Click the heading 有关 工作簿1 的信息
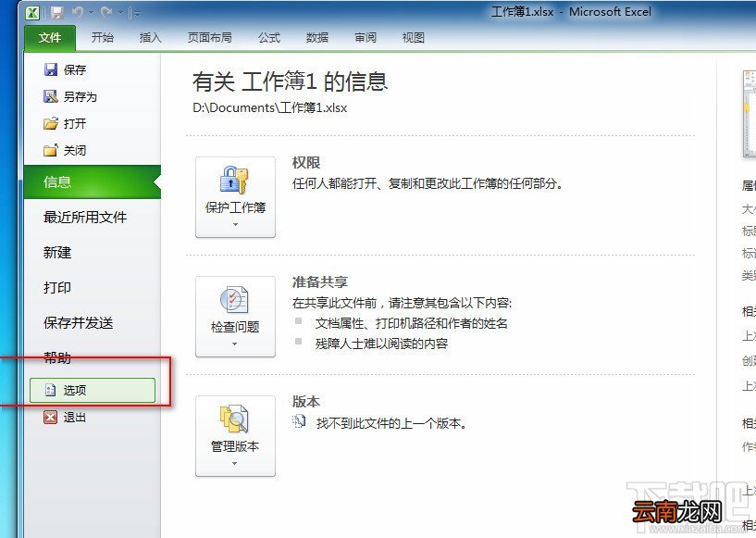This screenshot has height=538, width=756. click(290, 81)
